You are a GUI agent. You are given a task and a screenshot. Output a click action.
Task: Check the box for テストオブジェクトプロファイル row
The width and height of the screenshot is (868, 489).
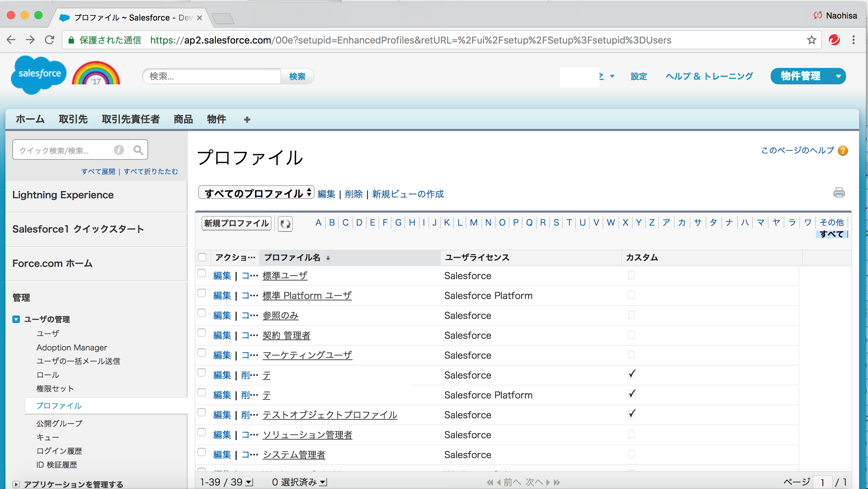pyautogui.click(x=202, y=412)
